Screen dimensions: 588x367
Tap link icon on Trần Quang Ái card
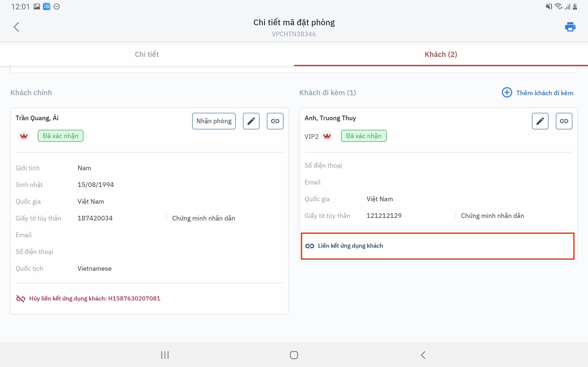click(x=275, y=121)
